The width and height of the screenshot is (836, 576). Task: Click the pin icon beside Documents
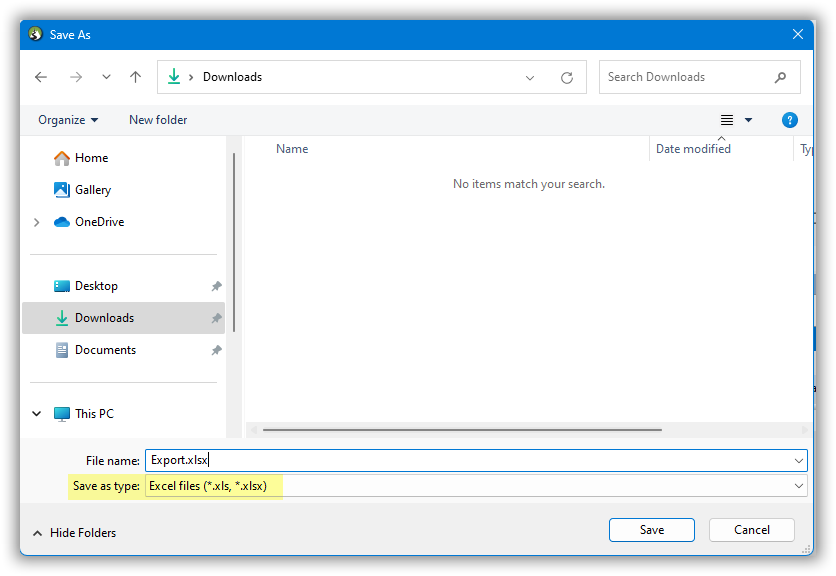pos(216,350)
